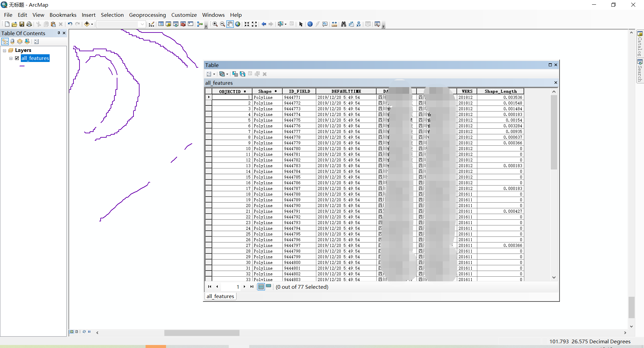The width and height of the screenshot is (644, 348).
Task: Click the Go Back To Previous Extent arrow
Action: click(264, 24)
